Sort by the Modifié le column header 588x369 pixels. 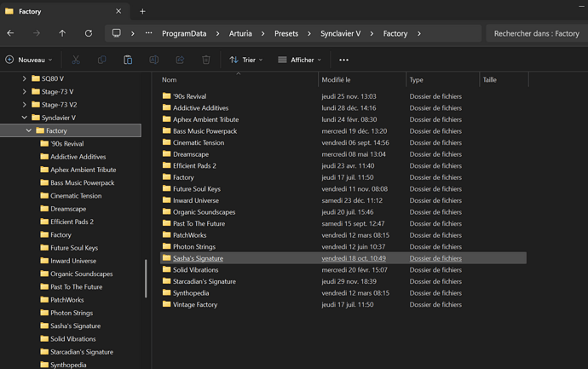click(362, 79)
